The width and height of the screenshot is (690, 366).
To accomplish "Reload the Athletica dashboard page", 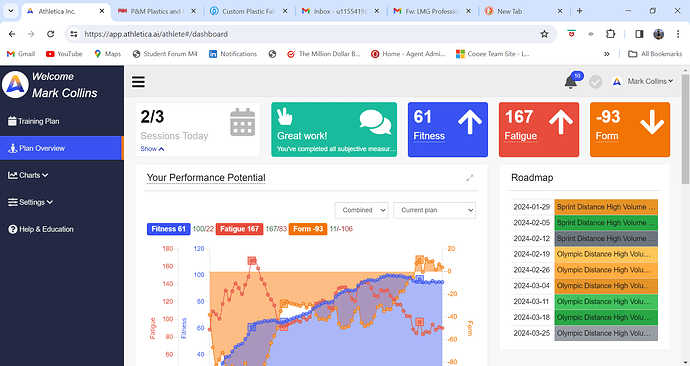I will (51, 34).
